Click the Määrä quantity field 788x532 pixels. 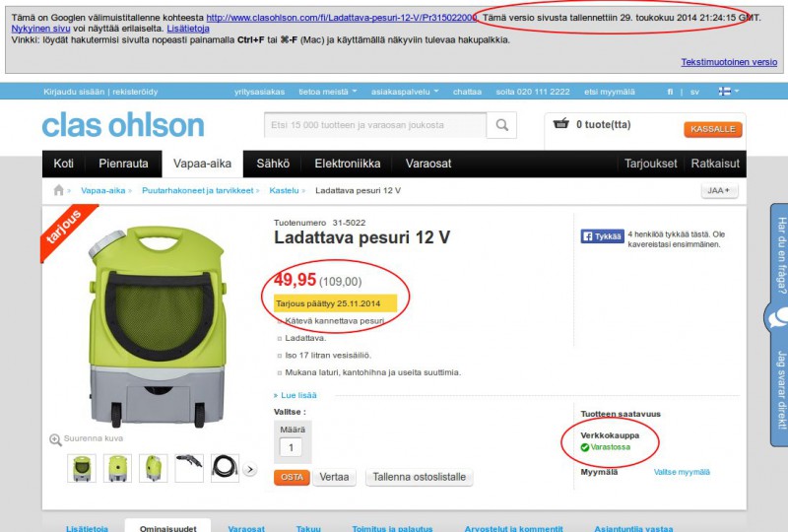pos(291,447)
